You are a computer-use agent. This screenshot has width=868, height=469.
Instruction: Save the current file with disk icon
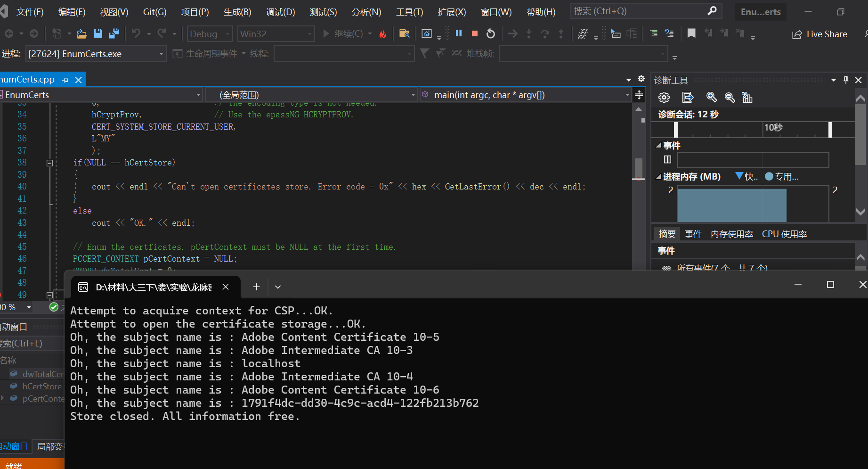97,33
